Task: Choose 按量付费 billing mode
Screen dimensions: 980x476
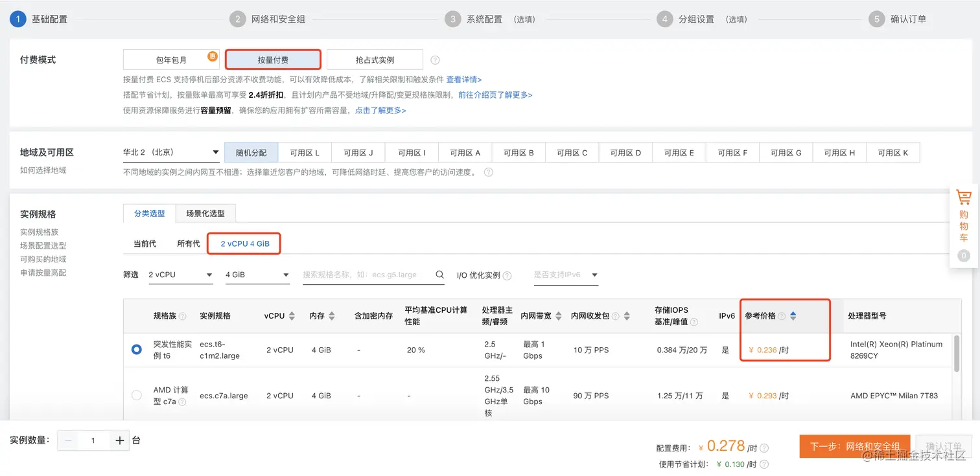Action: click(273, 60)
